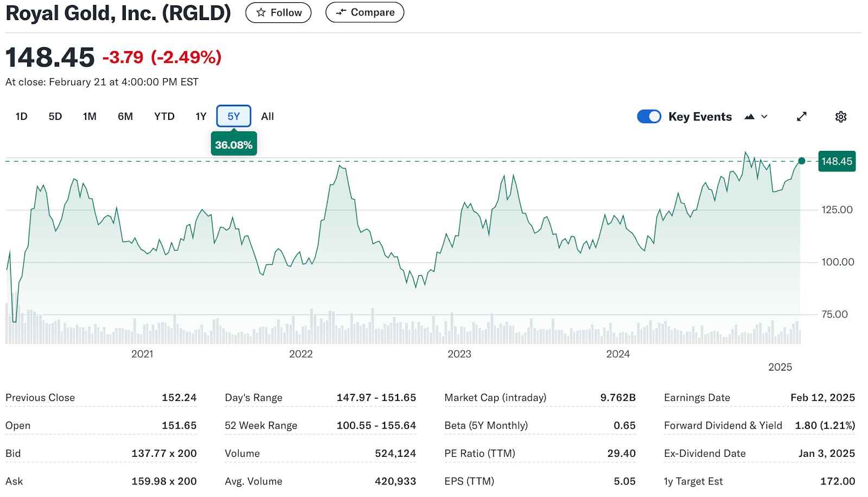The height and width of the screenshot is (497, 868).
Task: Click EPS (TTM) value 5.05
Action: click(x=624, y=481)
